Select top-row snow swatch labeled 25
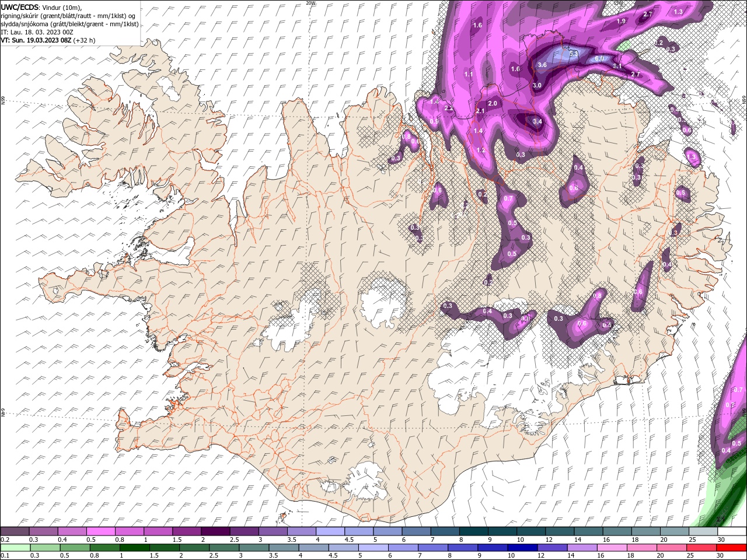The image size is (747, 560). point(702,531)
